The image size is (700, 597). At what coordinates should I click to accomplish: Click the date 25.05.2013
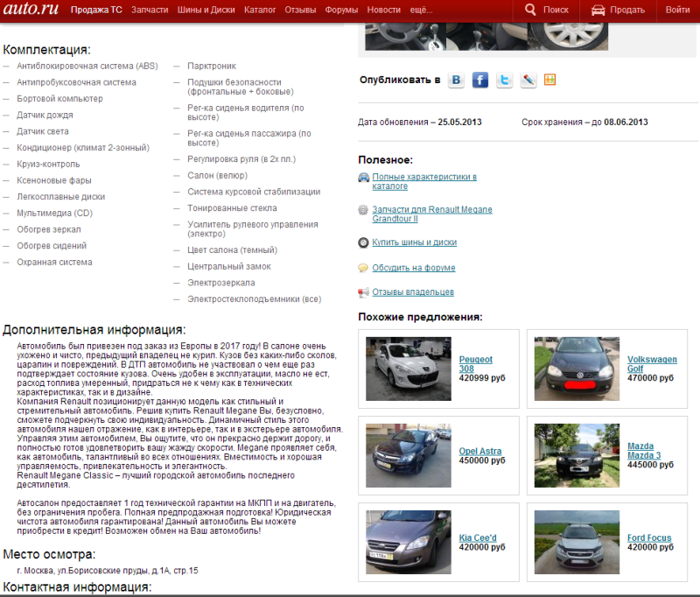(x=459, y=123)
